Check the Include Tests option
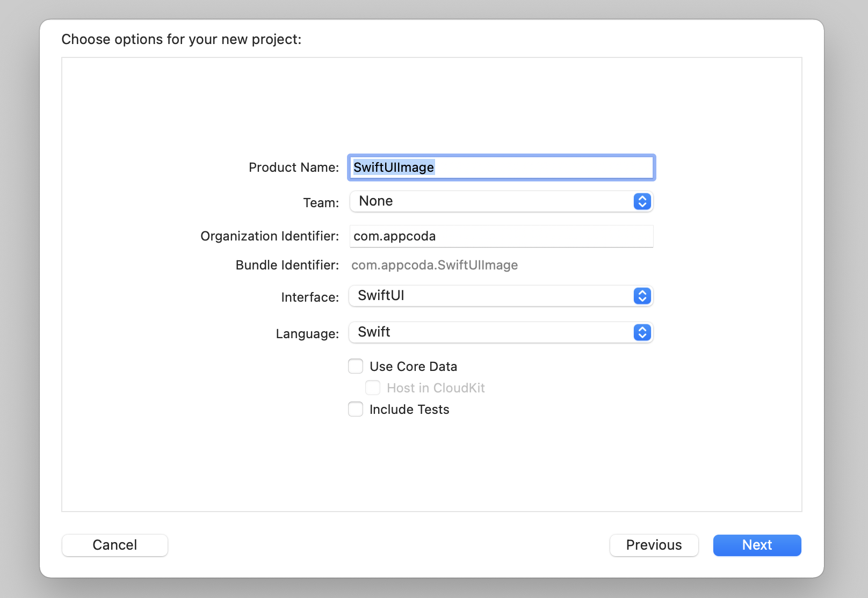868x598 pixels. [x=356, y=409]
